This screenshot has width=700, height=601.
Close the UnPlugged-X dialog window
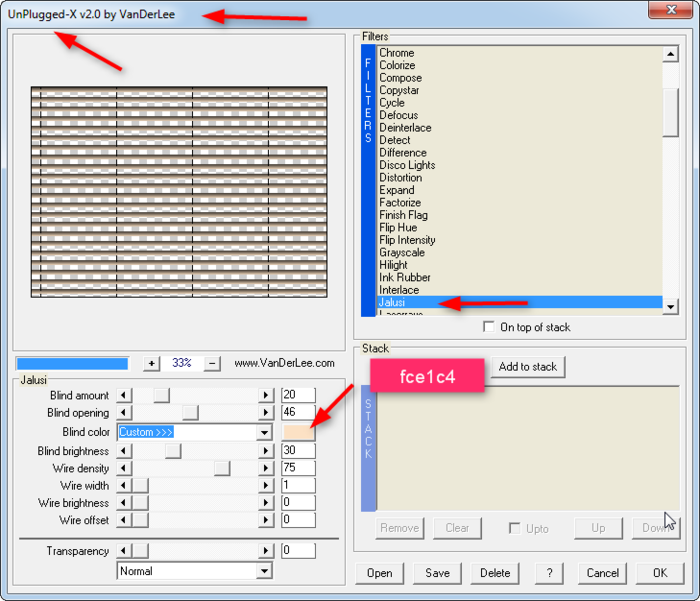point(671,9)
